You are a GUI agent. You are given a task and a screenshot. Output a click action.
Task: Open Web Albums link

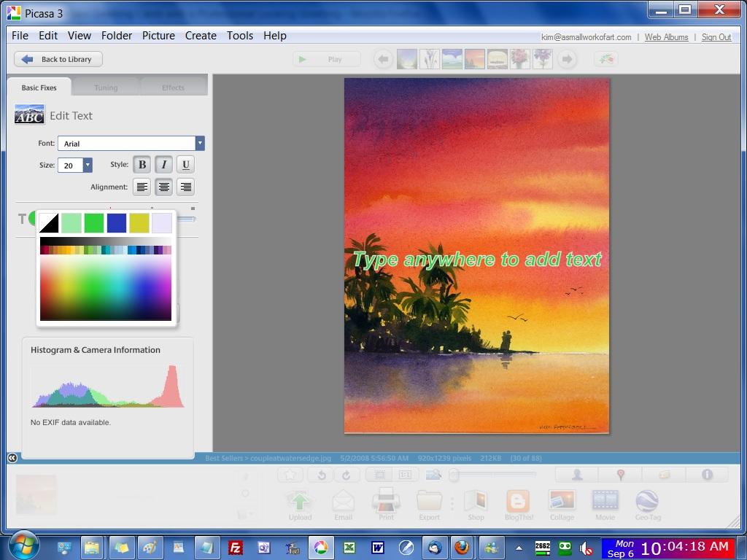666,37
